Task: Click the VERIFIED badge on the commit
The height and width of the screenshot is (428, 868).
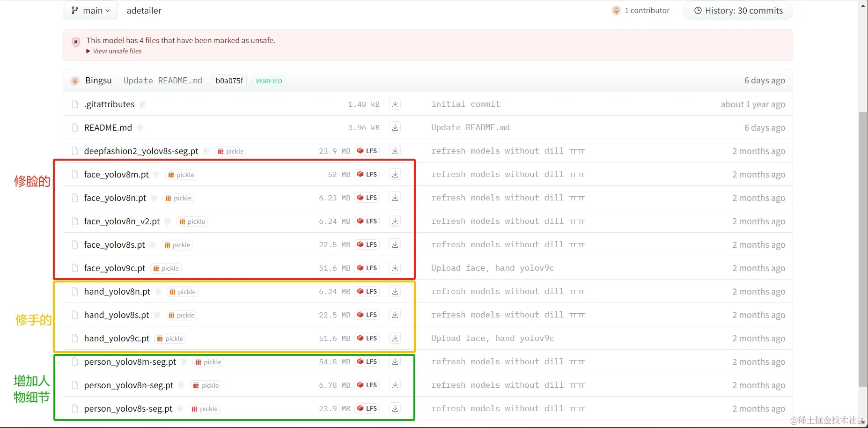Action: [269, 81]
